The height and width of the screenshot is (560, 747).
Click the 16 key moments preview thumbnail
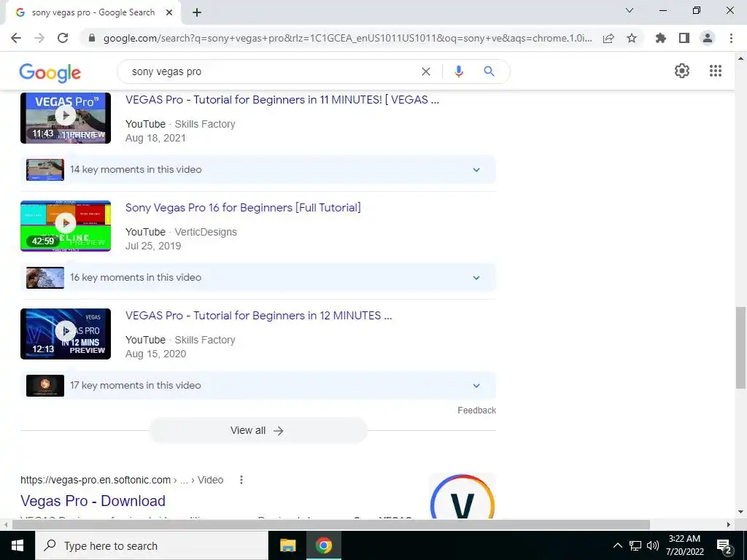[x=45, y=278]
